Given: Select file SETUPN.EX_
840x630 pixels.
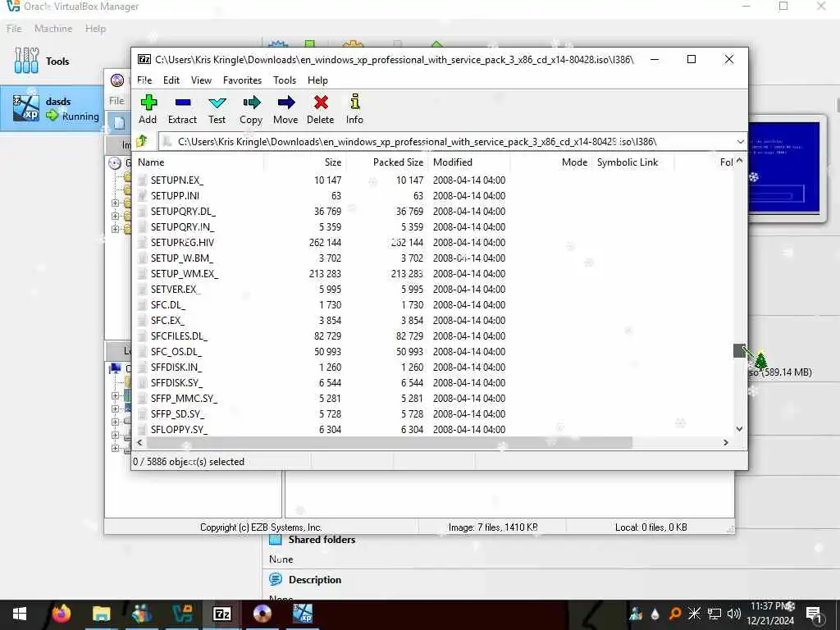Looking at the screenshot, I should (177, 180).
